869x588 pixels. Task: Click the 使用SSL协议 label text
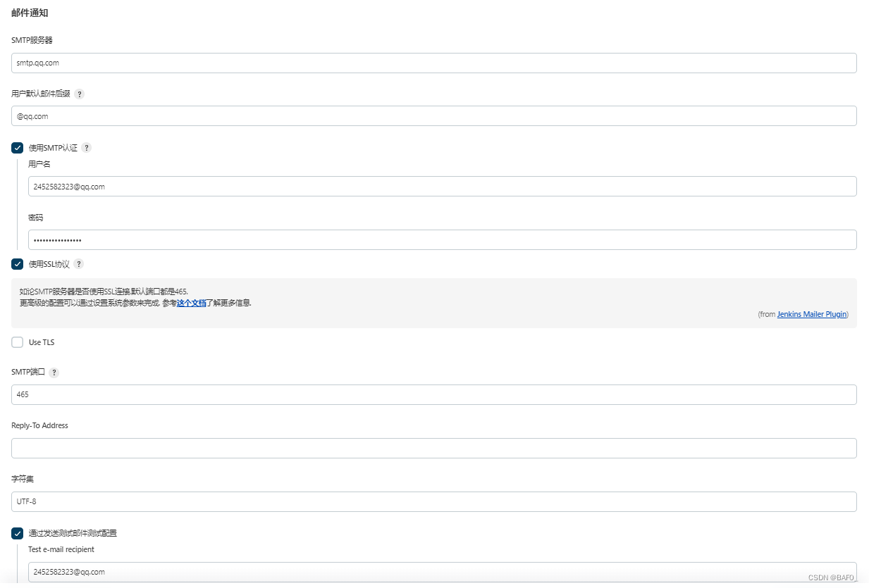click(49, 264)
